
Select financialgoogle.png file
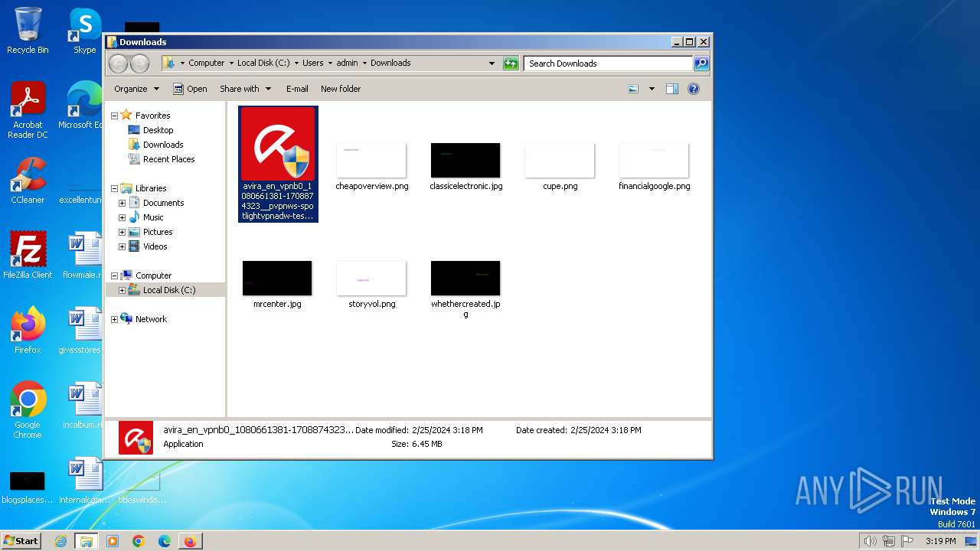pyautogui.click(x=654, y=166)
